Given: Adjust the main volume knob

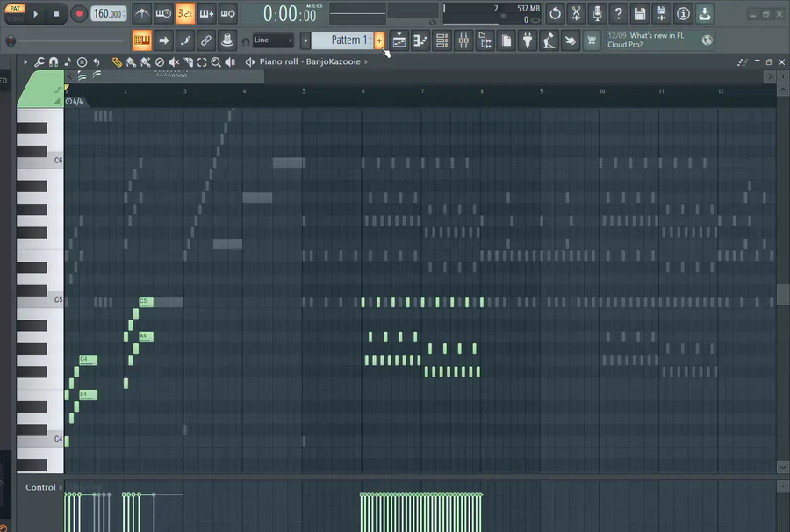Looking at the screenshot, I should click(11, 40).
